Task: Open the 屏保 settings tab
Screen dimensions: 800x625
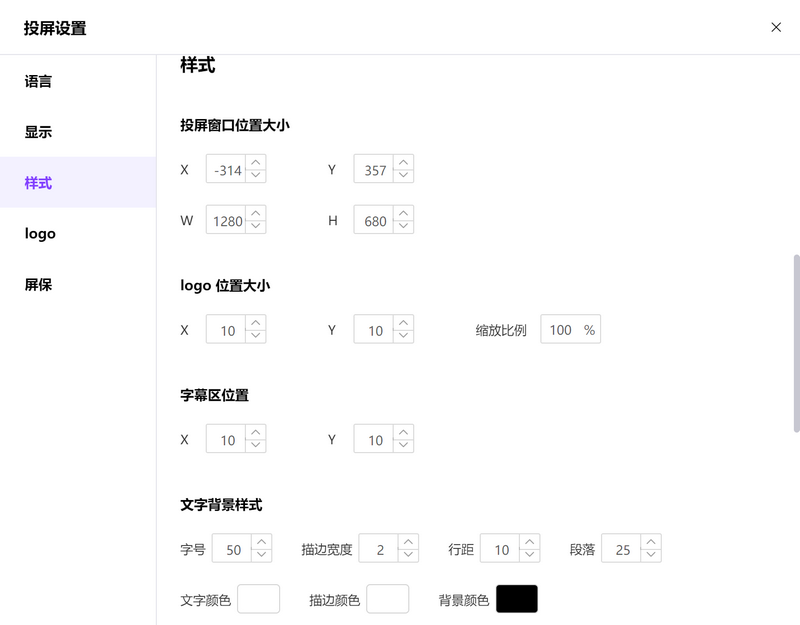Action: (78, 284)
